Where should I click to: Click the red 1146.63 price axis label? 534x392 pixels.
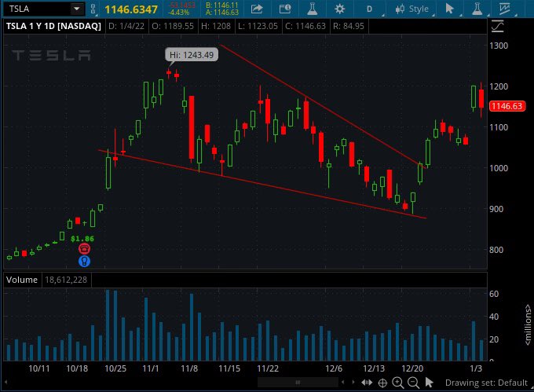click(507, 106)
